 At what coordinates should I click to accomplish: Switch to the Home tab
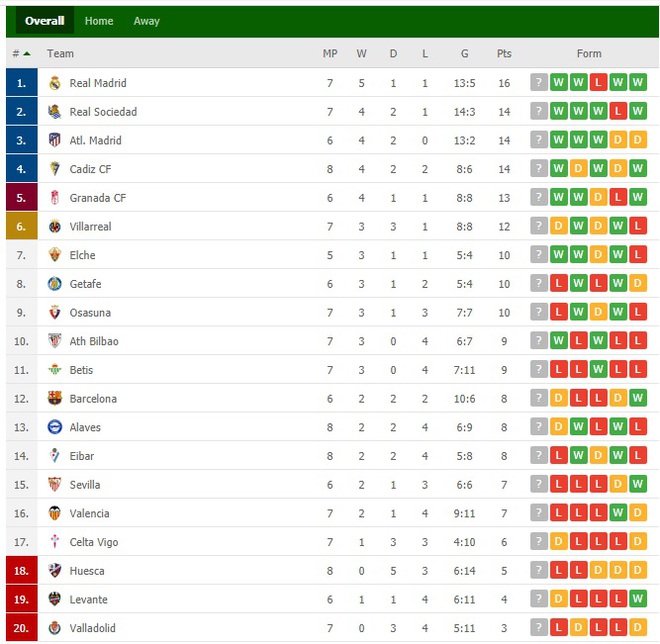click(x=99, y=21)
